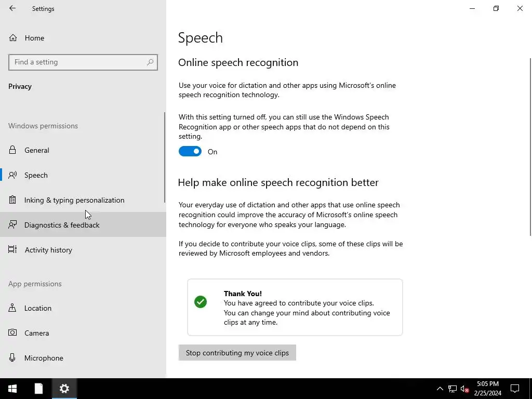Restore down the Settings window
This screenshot has height=399, width=532.
tap(496, 8)
